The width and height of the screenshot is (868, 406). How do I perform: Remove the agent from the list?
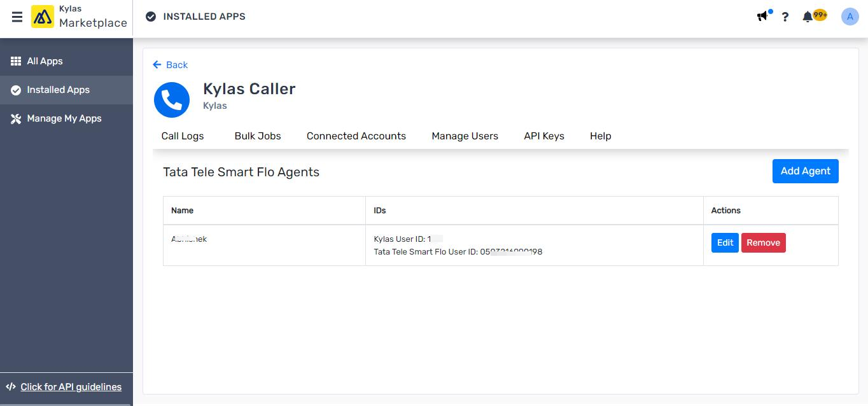click(x=764, y=242)
